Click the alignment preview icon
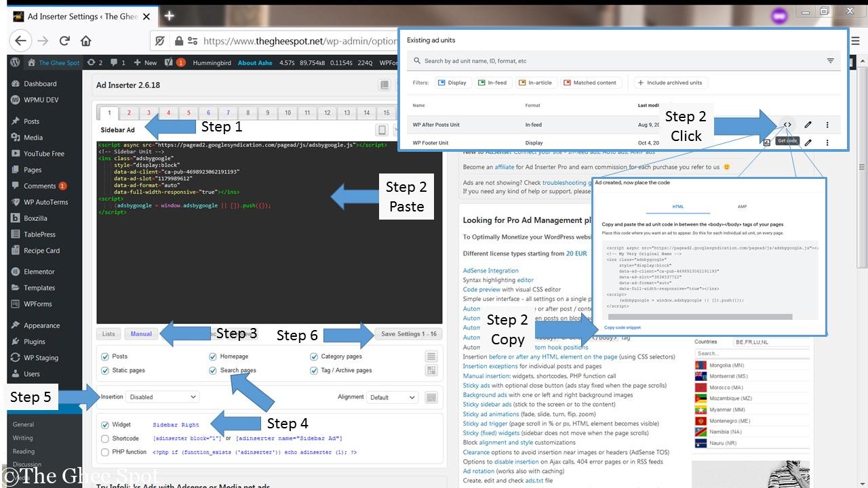 [x=431, y=397]
